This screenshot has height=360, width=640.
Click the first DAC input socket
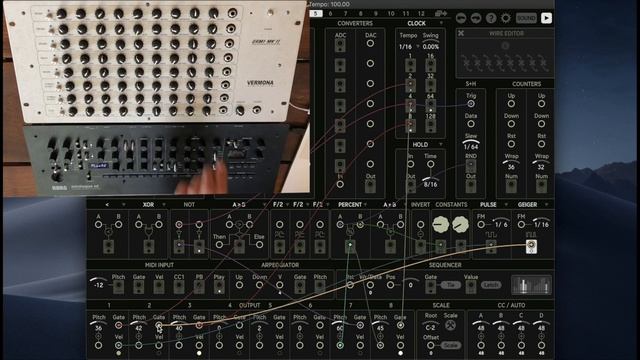[x=370, y=43]
